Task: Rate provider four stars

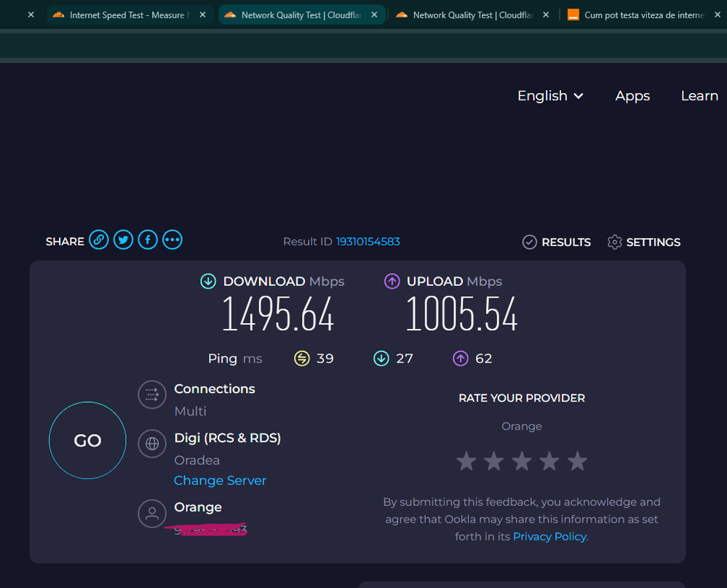Action: pos(549,461)
